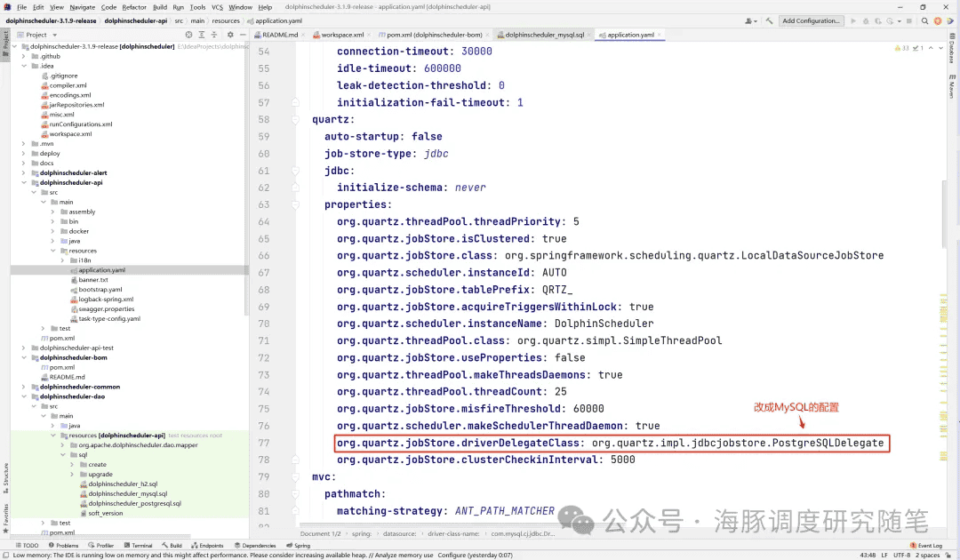The height and width of the screenshot is (560, 960).
Task: Select dolphinscheduler_postgresql.sql in project tree
Action: point(134,503)
